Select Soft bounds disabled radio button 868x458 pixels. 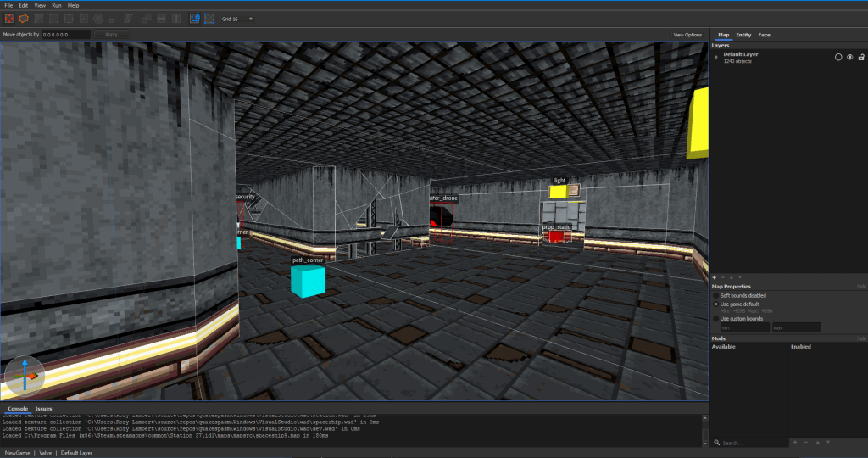(715, 295)
